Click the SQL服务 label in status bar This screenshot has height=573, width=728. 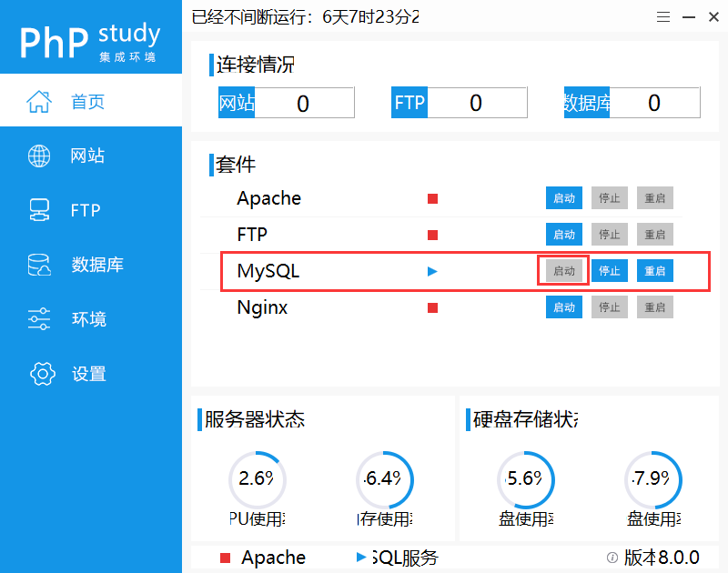click(405, 558)
